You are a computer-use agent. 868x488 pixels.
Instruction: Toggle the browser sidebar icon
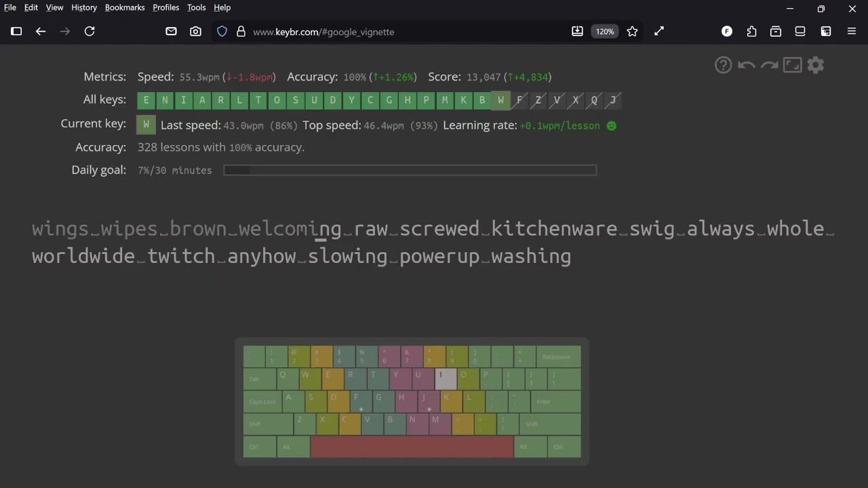(x=16, y=31)
